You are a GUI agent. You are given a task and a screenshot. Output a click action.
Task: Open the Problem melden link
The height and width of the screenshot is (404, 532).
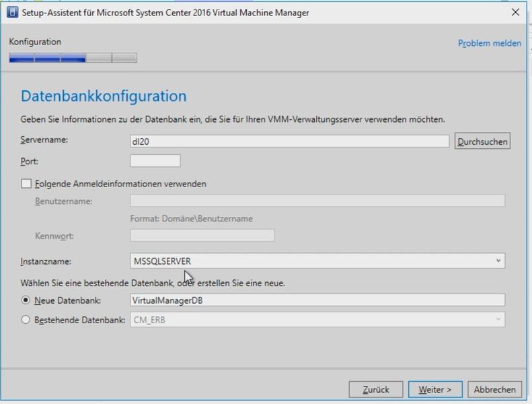(489, 44)
